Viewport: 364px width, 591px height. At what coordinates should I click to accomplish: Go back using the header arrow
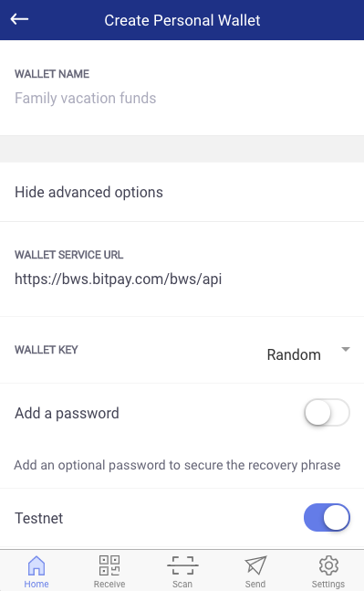(19, 19)
